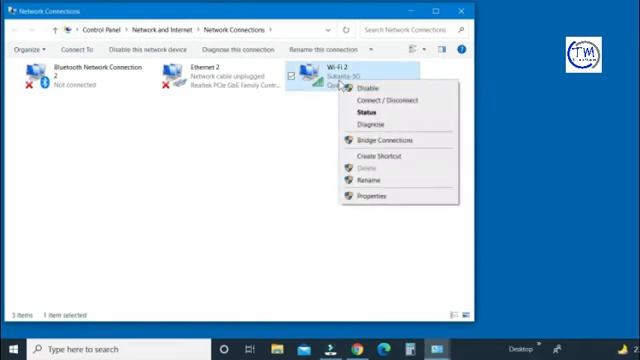This screenshot has height=360, width=640.
Task: Click 'Realtek PCIe GbE Family Contr...' text
Action: pos(236,85)
